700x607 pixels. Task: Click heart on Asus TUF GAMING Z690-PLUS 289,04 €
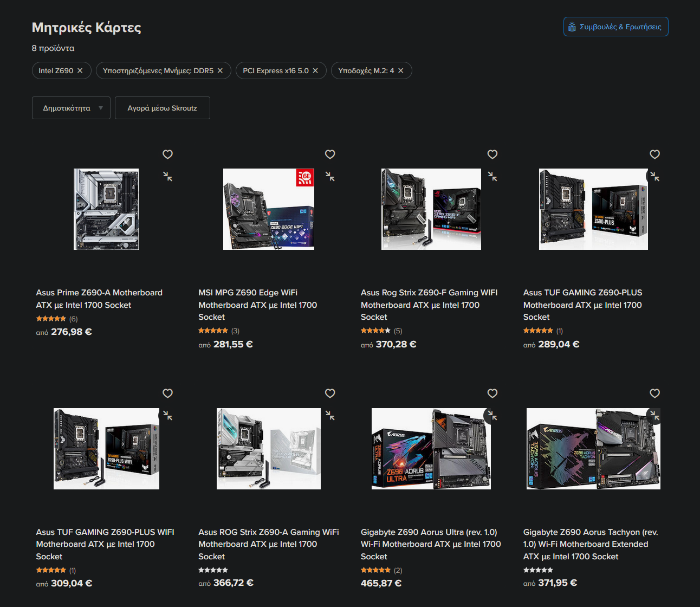tap(655, 154)
